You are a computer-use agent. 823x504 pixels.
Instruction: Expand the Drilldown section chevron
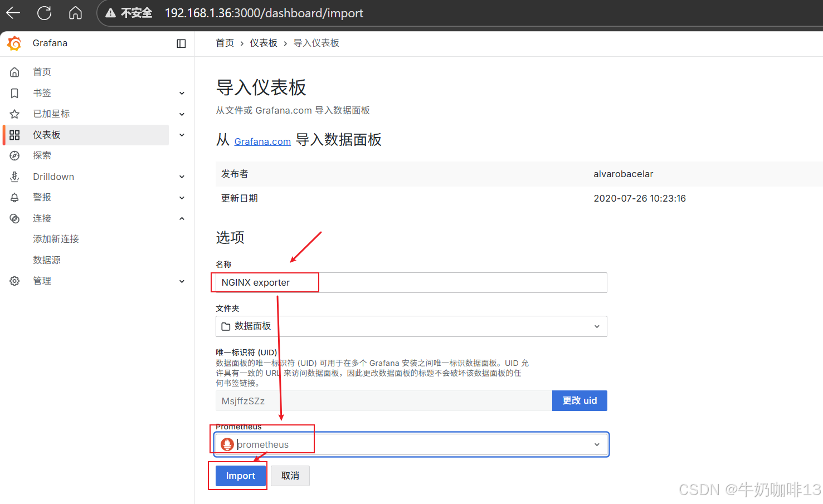(x=182, y=177)
